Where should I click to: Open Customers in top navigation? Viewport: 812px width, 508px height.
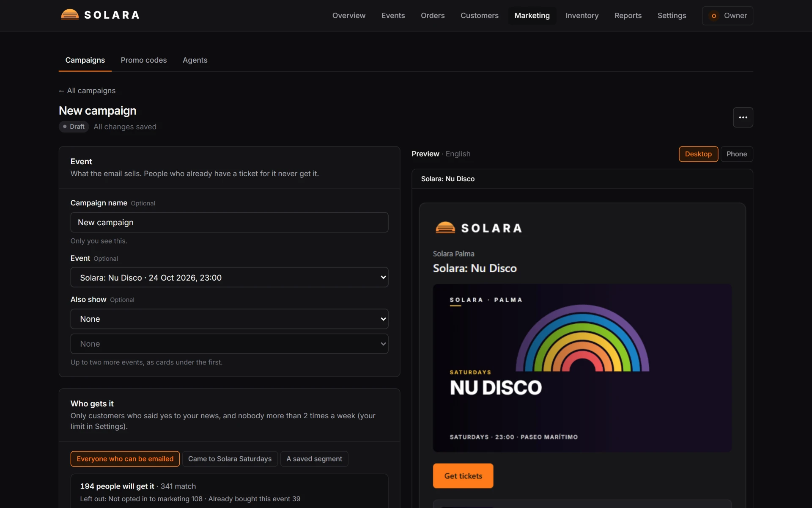tap(479, 16)
